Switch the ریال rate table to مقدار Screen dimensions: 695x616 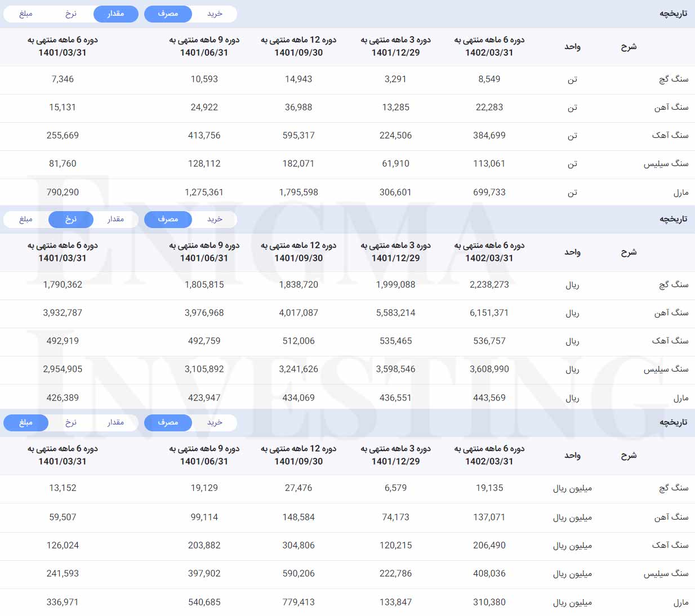tap(115, 220)
